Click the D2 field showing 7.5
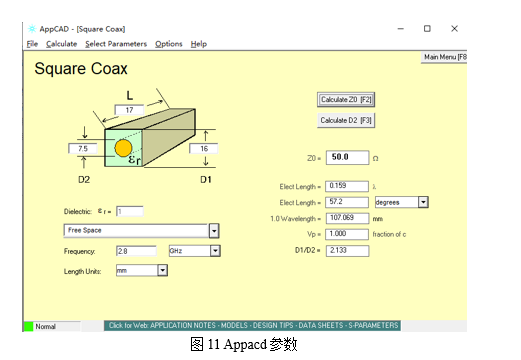 (83, 148)
